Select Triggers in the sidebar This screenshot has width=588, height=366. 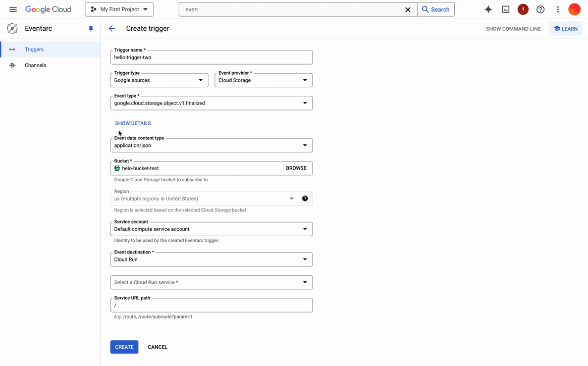point(50,49)
